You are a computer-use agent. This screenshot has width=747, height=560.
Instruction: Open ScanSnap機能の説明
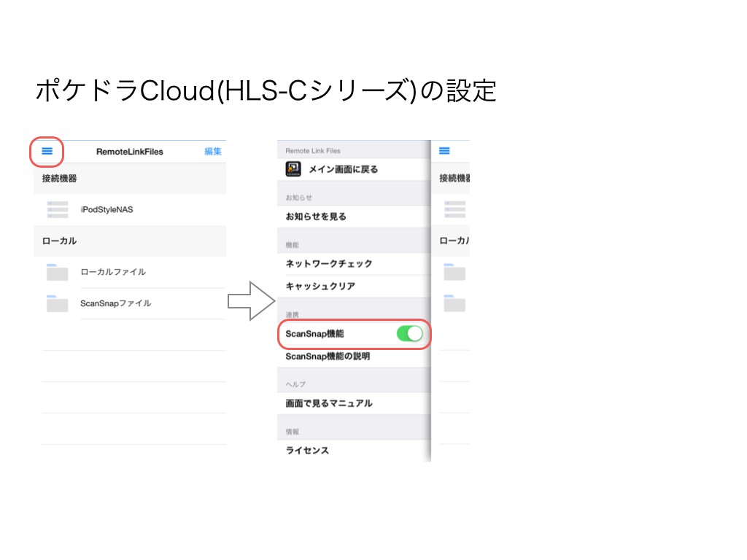[328, 357]
